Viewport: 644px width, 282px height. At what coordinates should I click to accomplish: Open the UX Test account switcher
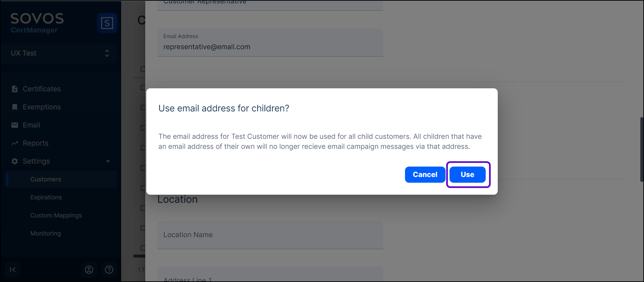(59, 53)
